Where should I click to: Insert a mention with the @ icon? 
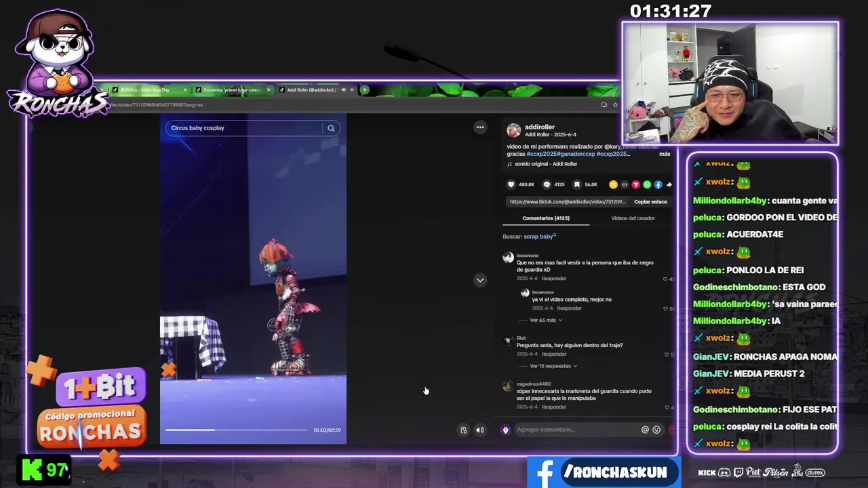[645, 430]
